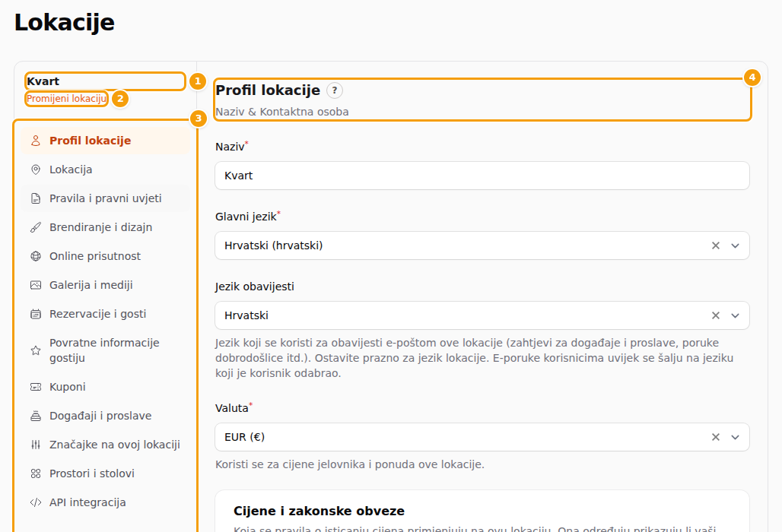Choose the brush icon for Brendiranje i dizajn
This screenshot has height=532, width=782.
tap(36, 227)
